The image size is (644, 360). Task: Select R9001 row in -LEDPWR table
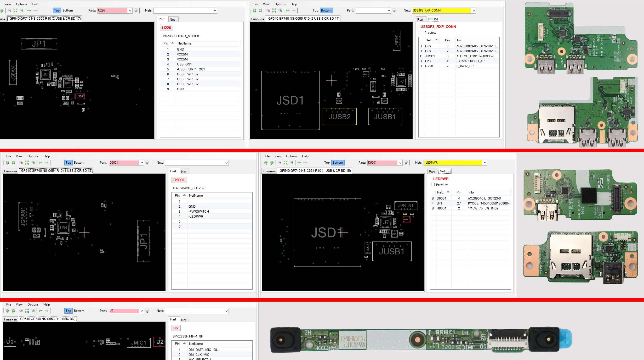click(470, 208)
